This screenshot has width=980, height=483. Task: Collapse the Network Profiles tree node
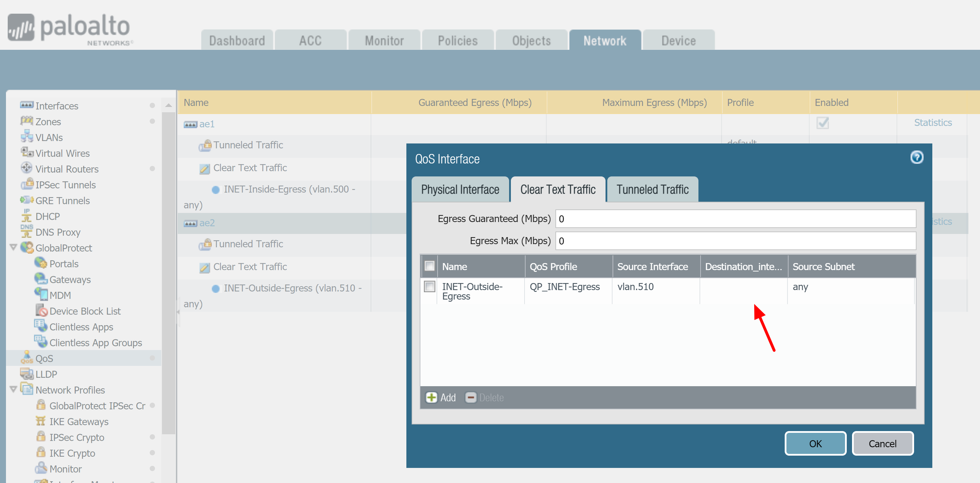coord(13,389)
